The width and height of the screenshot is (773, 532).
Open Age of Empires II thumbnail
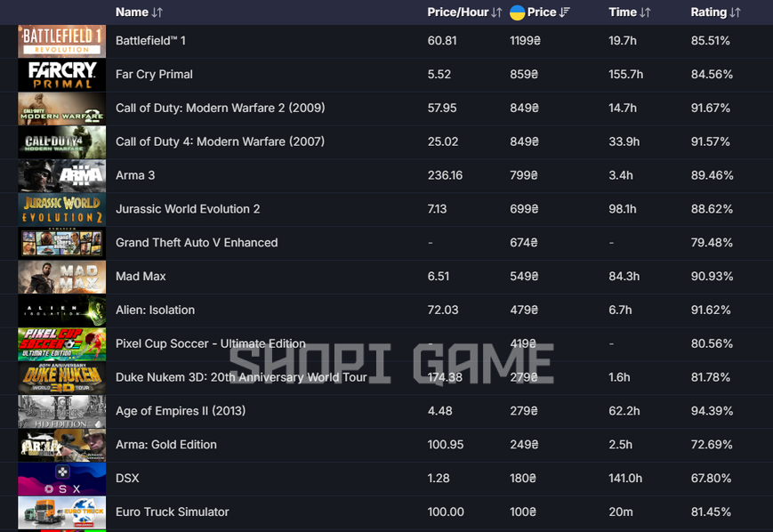click(x=62, y=412)
